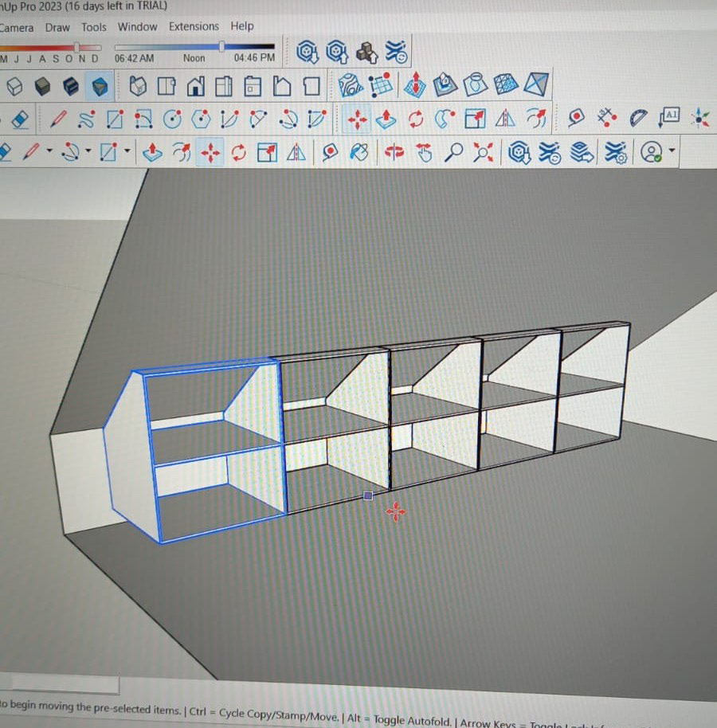Open the Line tool dropdown arrow
Image resolution: width=717 pixels, height=728 pixels.
click(x=49, y=151)
